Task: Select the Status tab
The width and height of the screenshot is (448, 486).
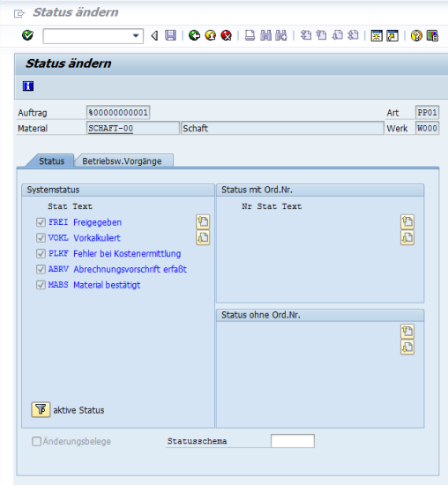Action: [51, 161]
